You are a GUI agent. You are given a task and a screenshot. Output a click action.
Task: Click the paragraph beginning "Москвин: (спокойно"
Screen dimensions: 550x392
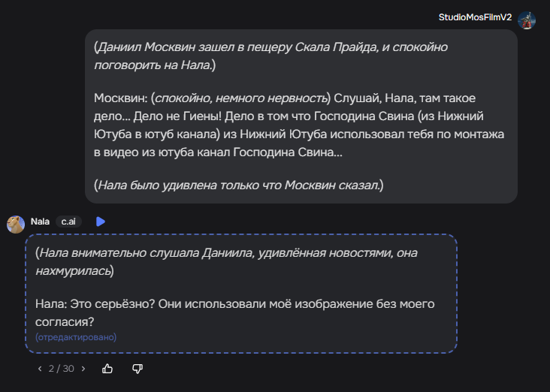[x=299, y=125]
